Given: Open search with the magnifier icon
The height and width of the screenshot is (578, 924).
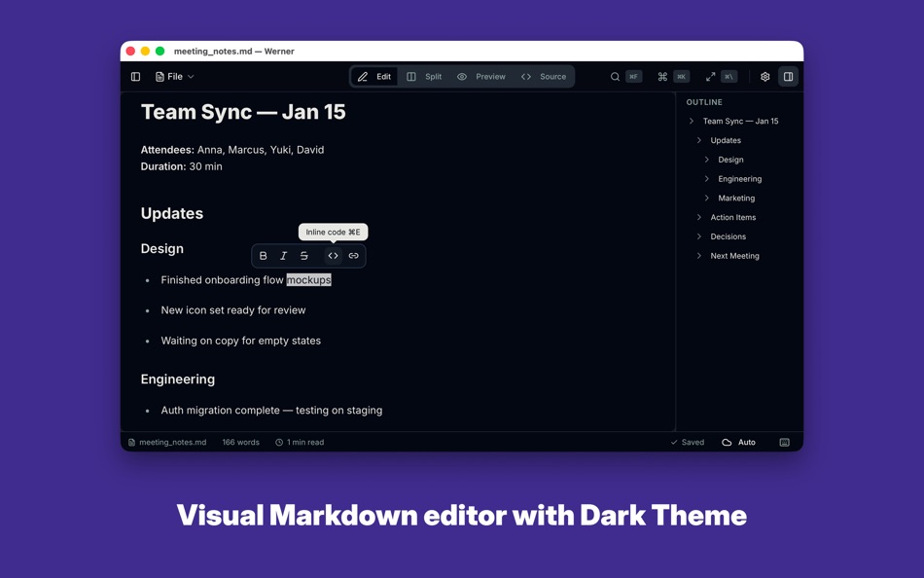Looking at the screenshot, I should click(x=615, y=77).
